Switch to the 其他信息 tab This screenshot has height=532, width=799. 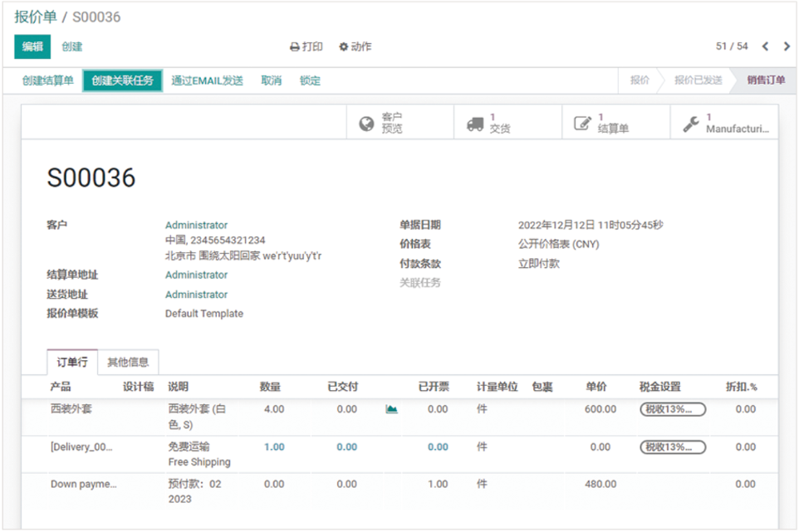click(x=128, y=362)
